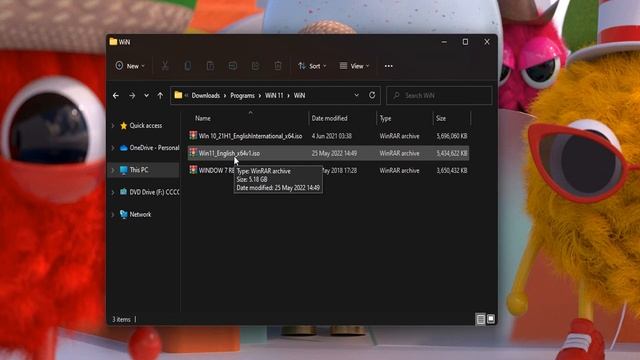The height and width of the screenshot is (360, 640).
Task: Expand the DVD Drive (F:) node
Action: click(x=113, y=192)
